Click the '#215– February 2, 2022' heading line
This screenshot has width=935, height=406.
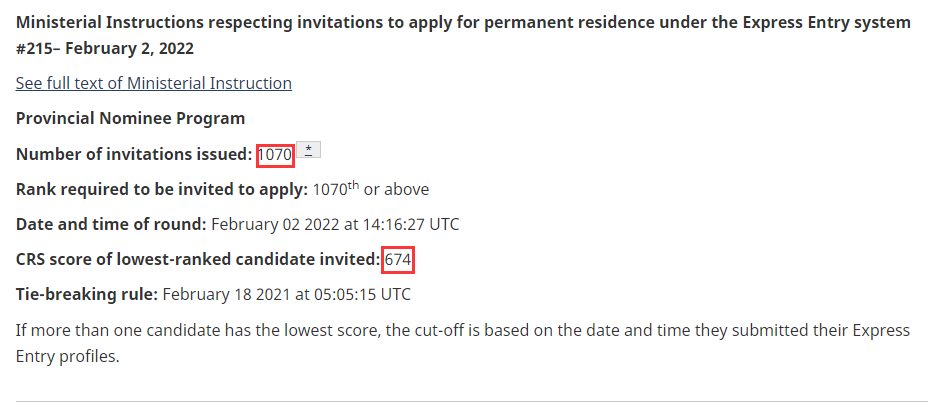105,48
